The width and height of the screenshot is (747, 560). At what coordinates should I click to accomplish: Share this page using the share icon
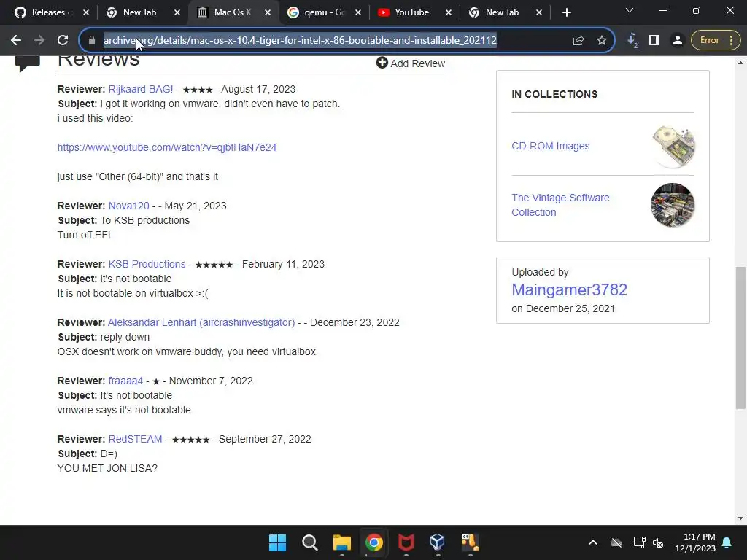coord(578,41)
